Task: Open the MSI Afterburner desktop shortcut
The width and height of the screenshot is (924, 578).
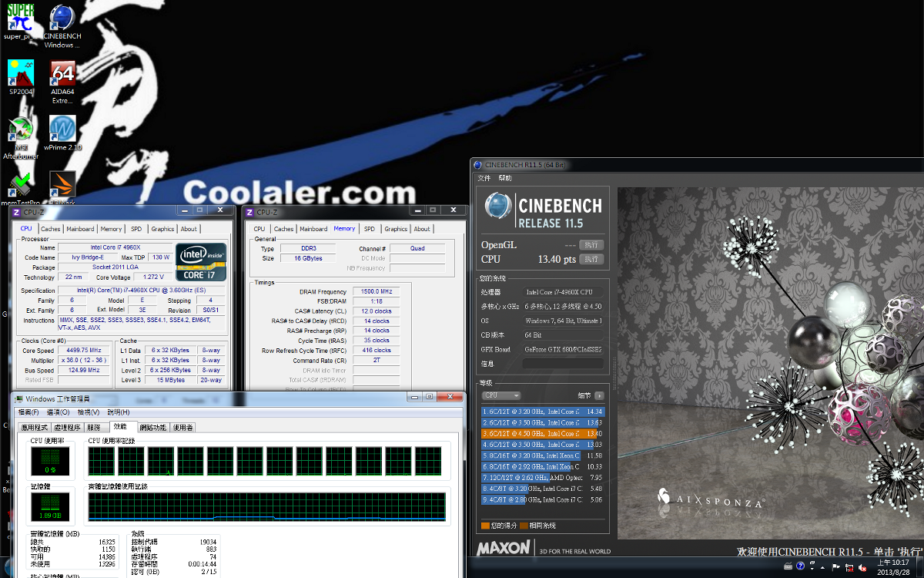Action: click(x=21, y=139)
